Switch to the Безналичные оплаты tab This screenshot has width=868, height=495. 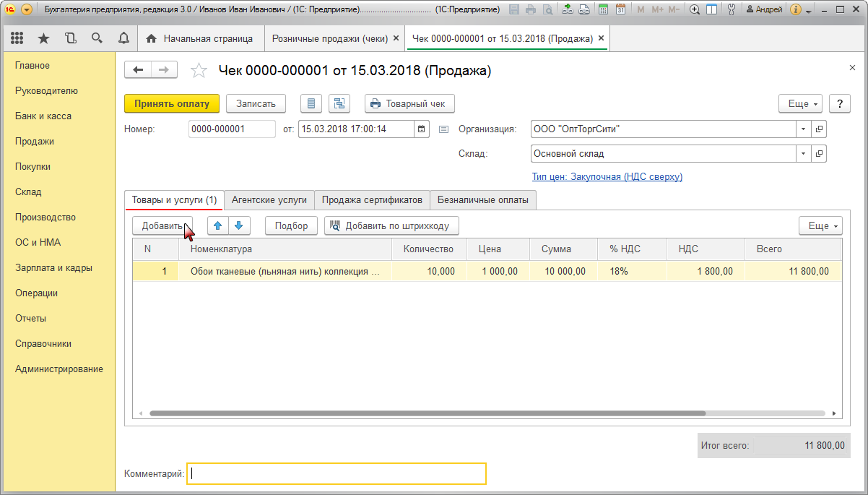pyautogui.click(x=483, y=199)
